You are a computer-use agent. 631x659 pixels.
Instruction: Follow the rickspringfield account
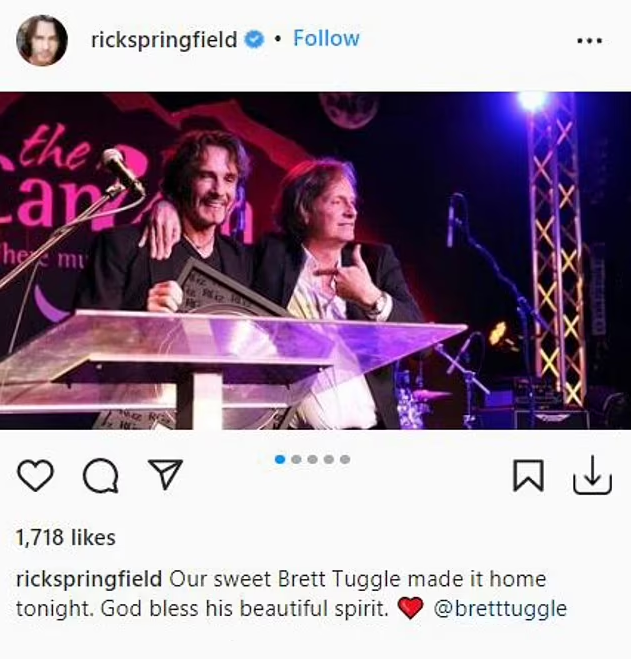[x=326, y=39]
